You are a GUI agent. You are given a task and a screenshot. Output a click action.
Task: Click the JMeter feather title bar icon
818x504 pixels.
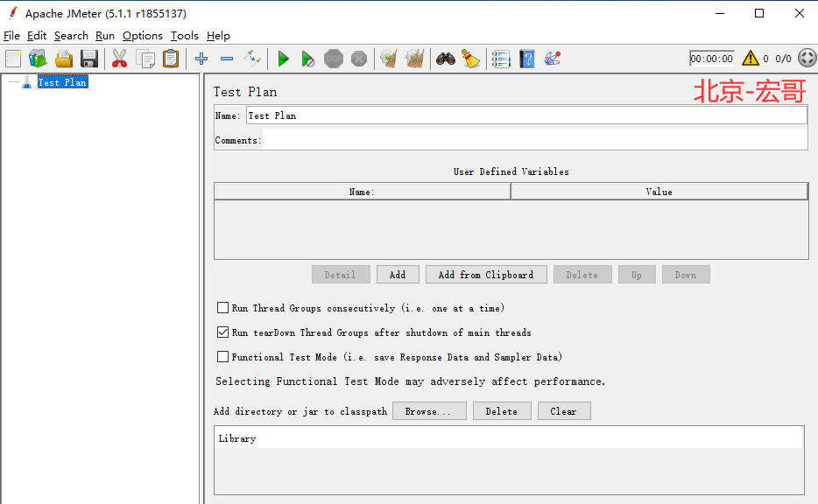pos(13,13)
